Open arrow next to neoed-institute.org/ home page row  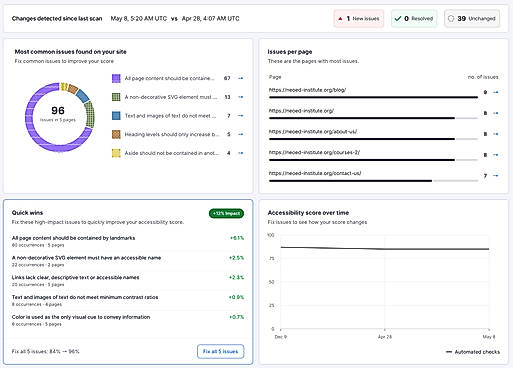(496, 113)
